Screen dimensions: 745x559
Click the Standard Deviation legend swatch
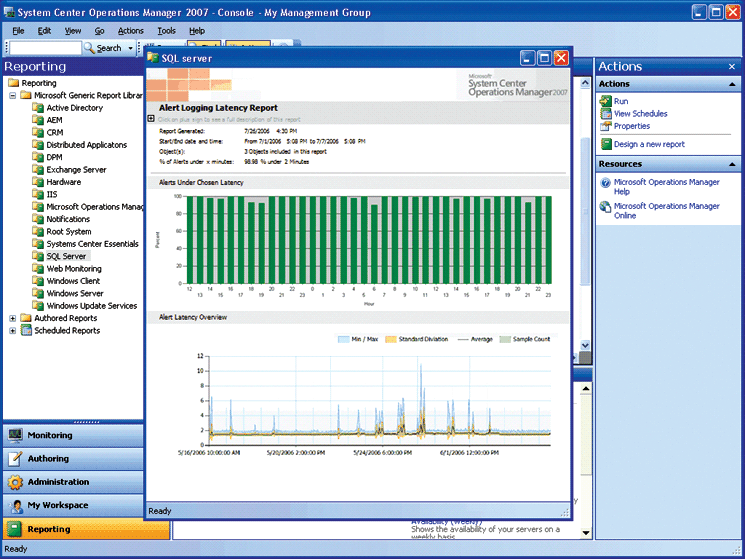click(x=390, y=339)
